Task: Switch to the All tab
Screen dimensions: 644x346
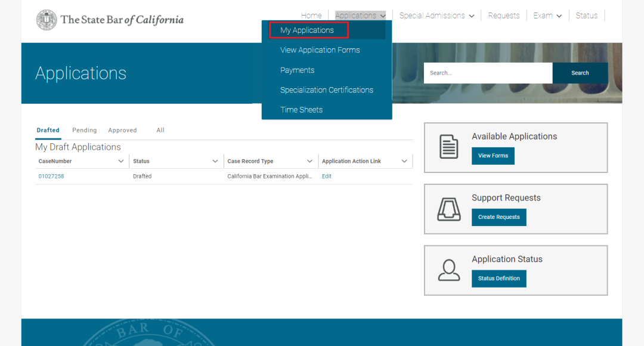Action: [x=160, y=130]
